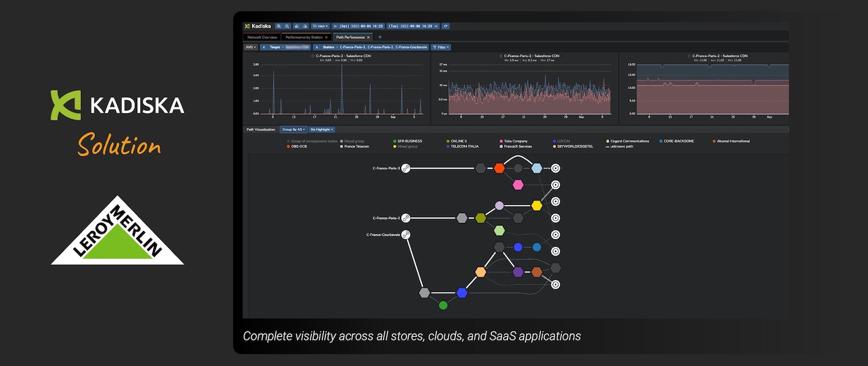Select the C-France-Paris-3 station node icon
The image size is (868, 366).
click(x=406, y=169)
